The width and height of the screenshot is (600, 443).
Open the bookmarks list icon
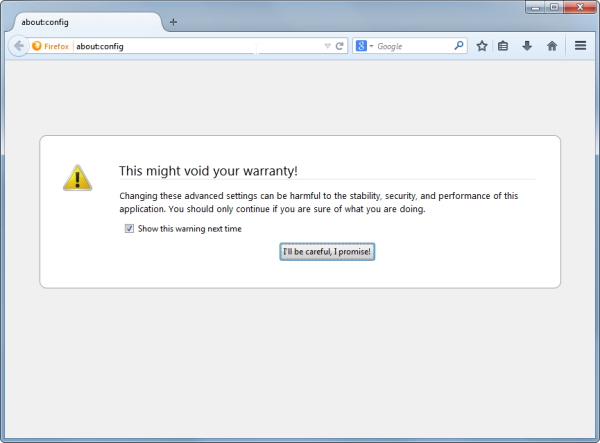pos(503,46)
